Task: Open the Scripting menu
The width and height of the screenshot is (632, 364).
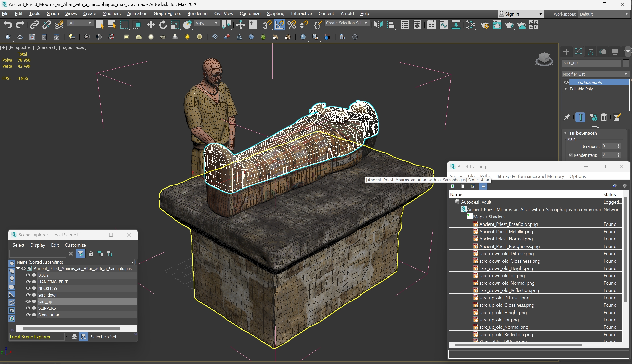Action: pos(275,14)
